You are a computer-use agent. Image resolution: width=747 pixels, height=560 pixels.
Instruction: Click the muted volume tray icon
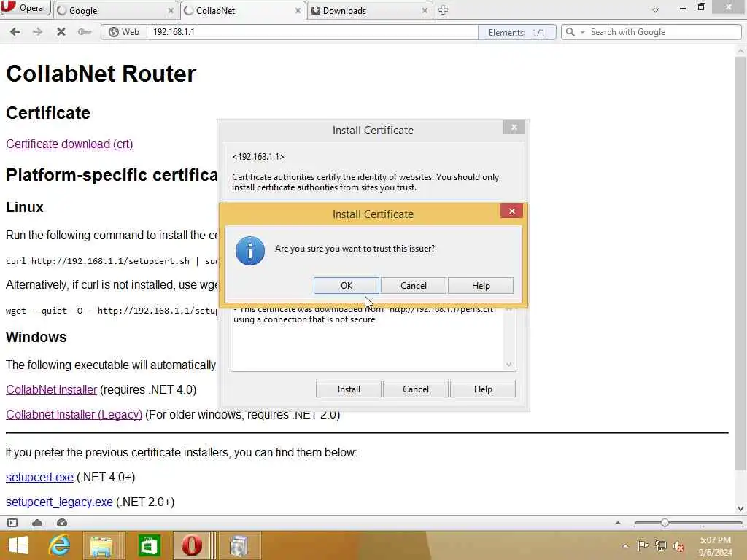(x=678, y=546)
